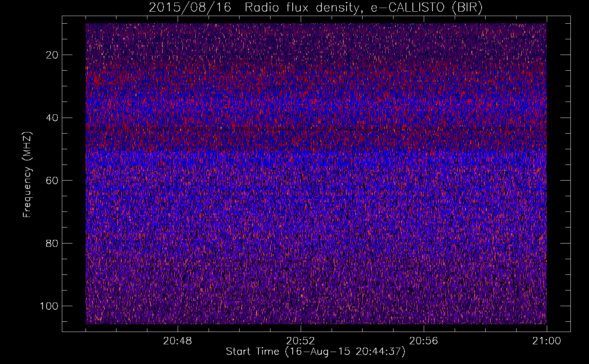Click the 20:48 time tick label
The width and height of the screenshot is (589, 364).
[x=178, y=341]
